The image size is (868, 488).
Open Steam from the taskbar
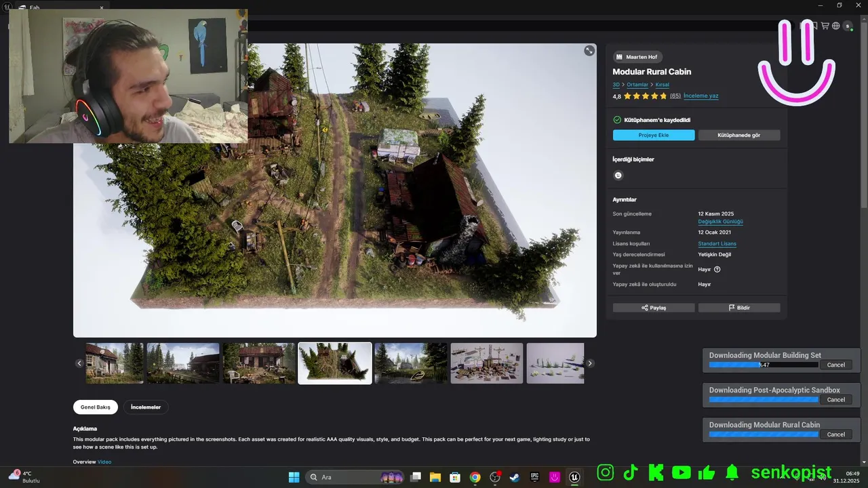tap(515, 477)
